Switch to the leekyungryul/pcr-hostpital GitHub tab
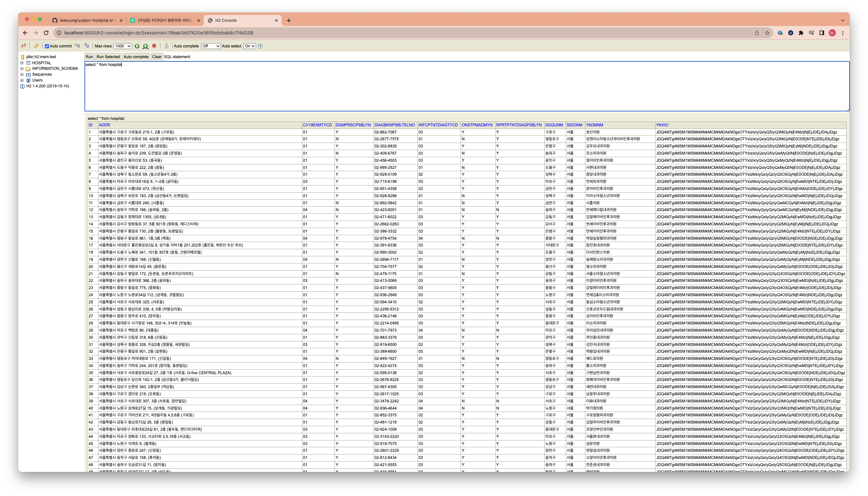 coord(87,20)
